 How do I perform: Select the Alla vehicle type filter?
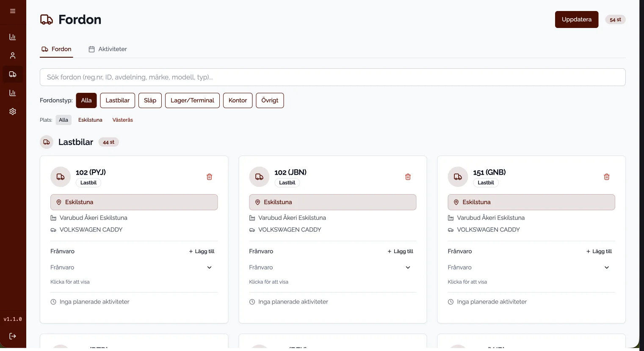[x=86, y=100]
